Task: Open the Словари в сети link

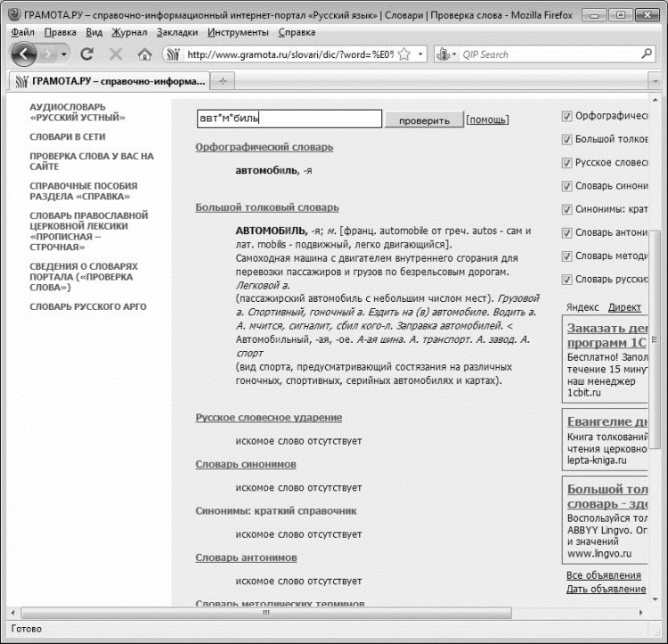Action: point(68,136)
